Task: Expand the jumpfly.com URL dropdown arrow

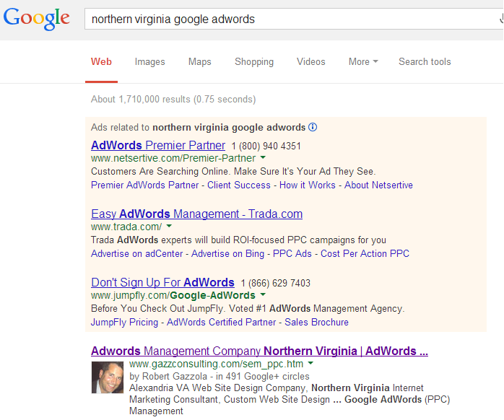Action: [263, 295]
